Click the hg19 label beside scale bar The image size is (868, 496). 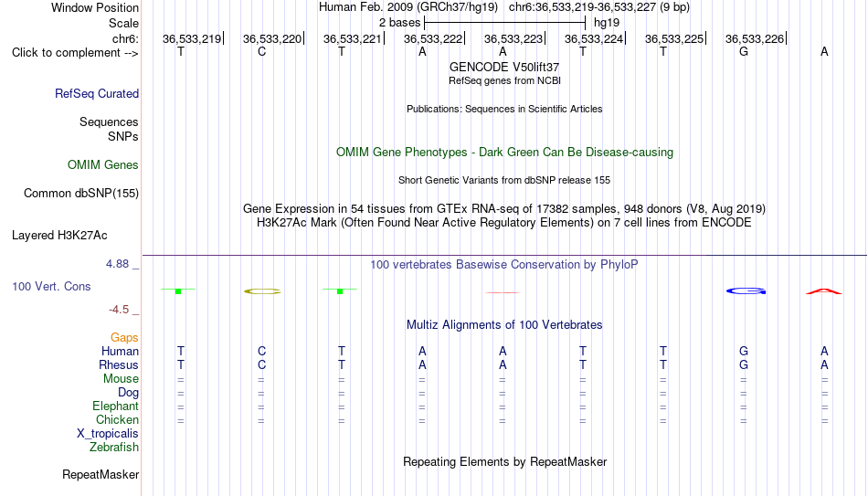click(x=607, y=23)
